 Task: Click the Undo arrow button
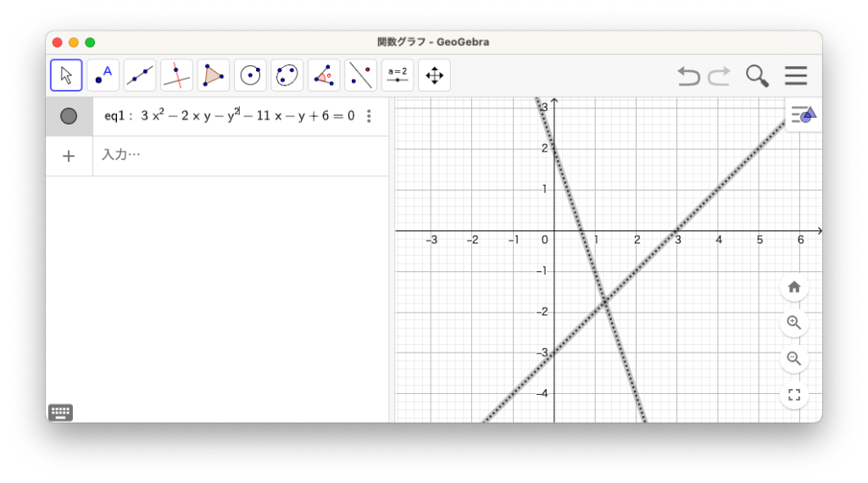688,76
